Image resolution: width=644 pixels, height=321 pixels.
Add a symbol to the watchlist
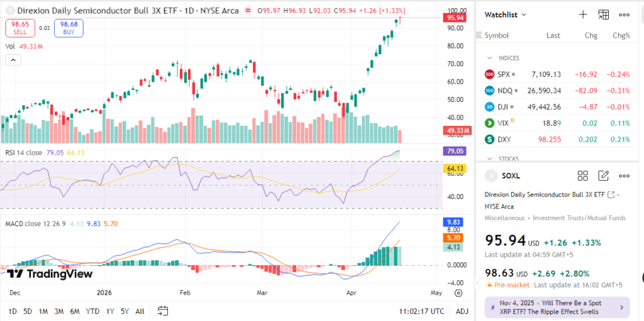click(583, 14)
